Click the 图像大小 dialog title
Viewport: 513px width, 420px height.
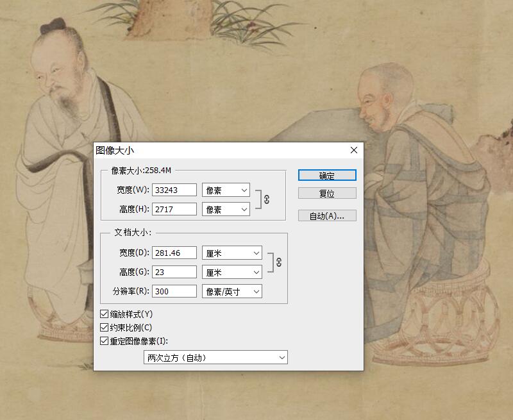(115, 151)
